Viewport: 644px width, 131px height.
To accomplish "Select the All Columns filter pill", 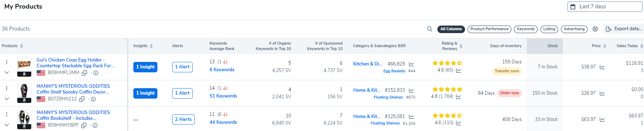I will tap(451, 29).
